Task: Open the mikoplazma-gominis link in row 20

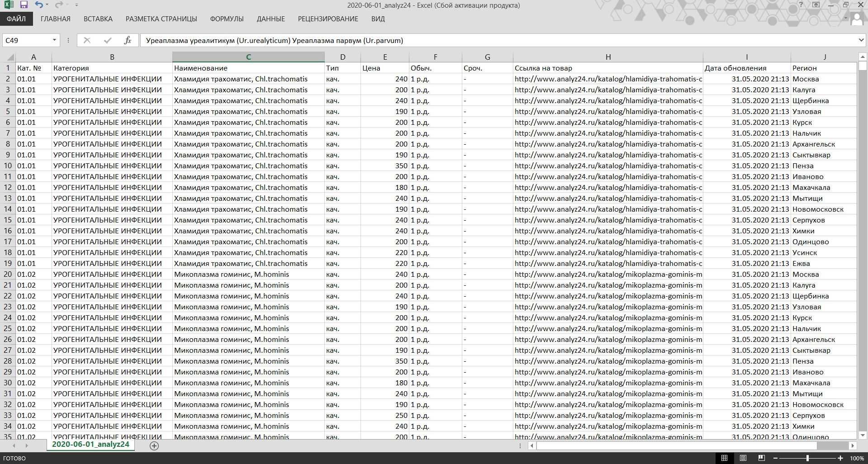Action: click(608, 274)
